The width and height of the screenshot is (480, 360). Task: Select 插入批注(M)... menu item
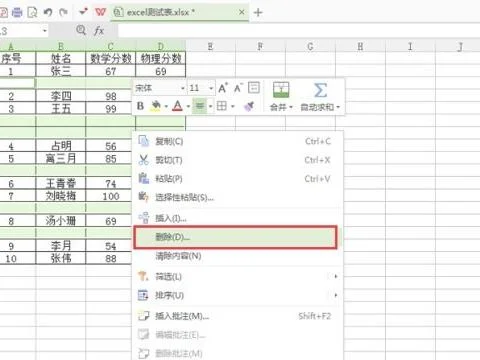[237, 316]
